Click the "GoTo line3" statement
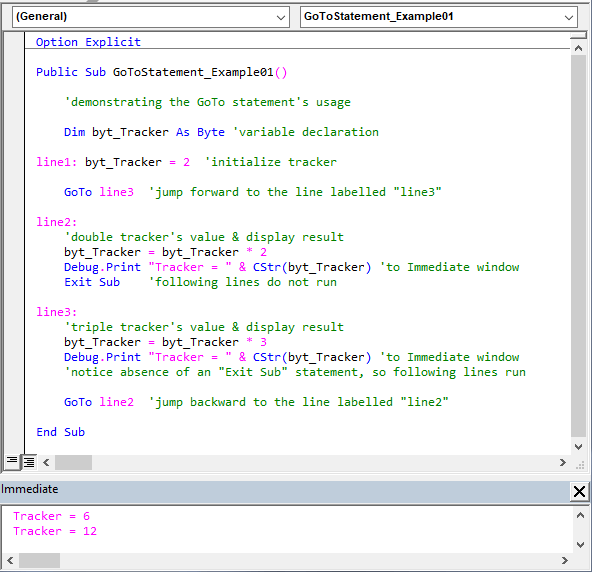592x572 pixels. pyautogui.click(x=99, y=192)
